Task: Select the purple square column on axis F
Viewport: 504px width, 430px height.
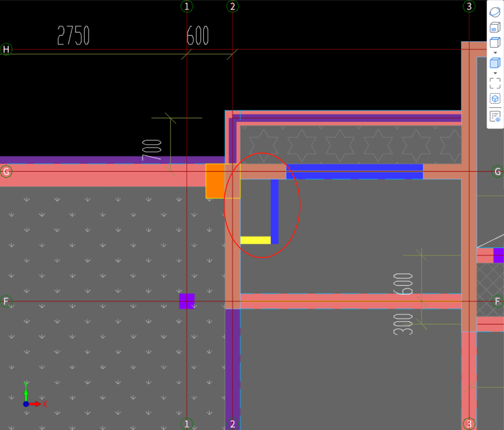Action: click(187, 301)
